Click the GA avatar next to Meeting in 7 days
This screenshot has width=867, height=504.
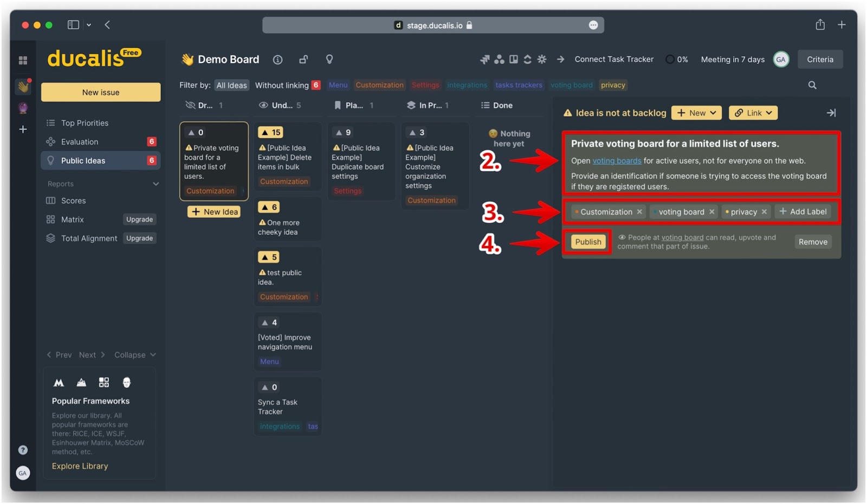pyautogui.click(x=781, y=60)
